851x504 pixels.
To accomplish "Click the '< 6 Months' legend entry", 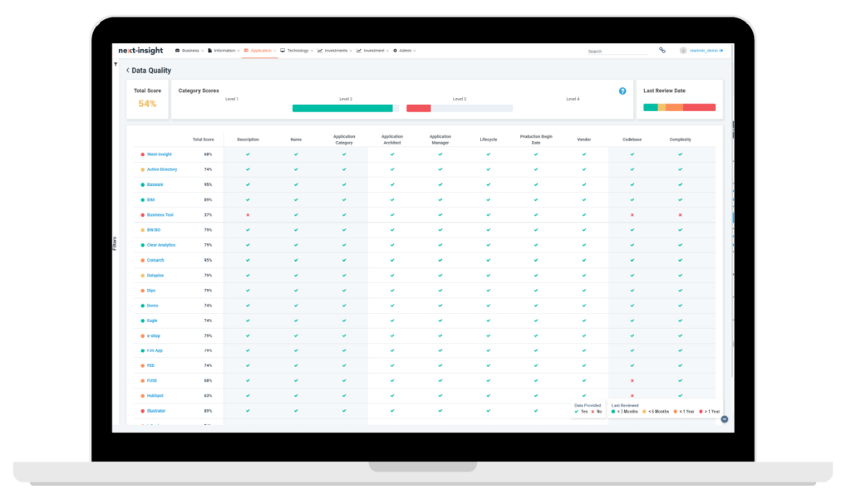I will coord(657,412).
